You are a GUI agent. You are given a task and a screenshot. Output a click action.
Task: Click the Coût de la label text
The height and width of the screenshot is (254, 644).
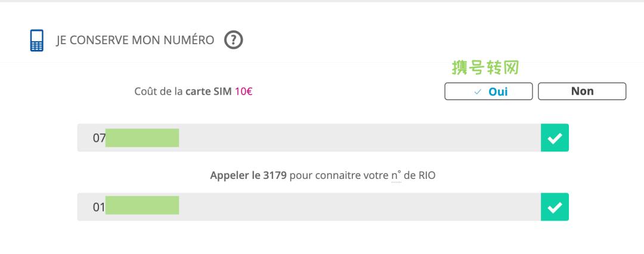(159, 92)
